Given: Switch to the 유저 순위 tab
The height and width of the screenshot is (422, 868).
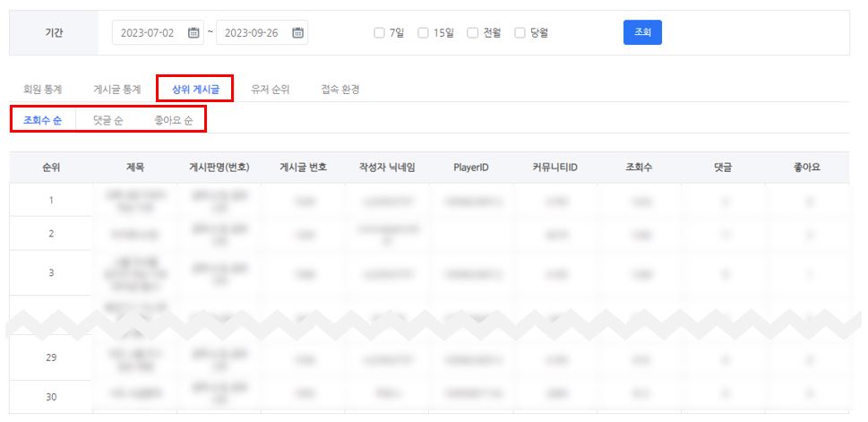Looking at the screenshot, I should (x=271, y=90).
